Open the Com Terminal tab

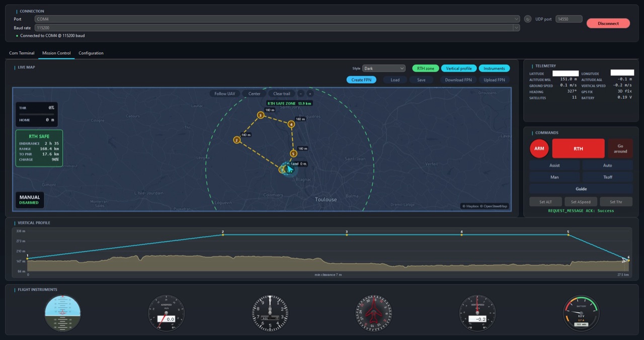[x=22, y=53]
